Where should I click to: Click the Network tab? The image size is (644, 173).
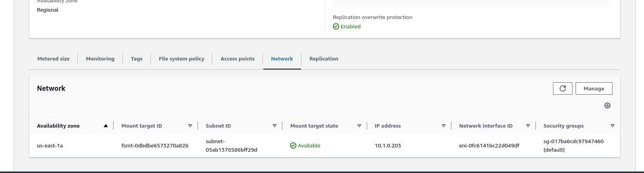click(282, 59)
